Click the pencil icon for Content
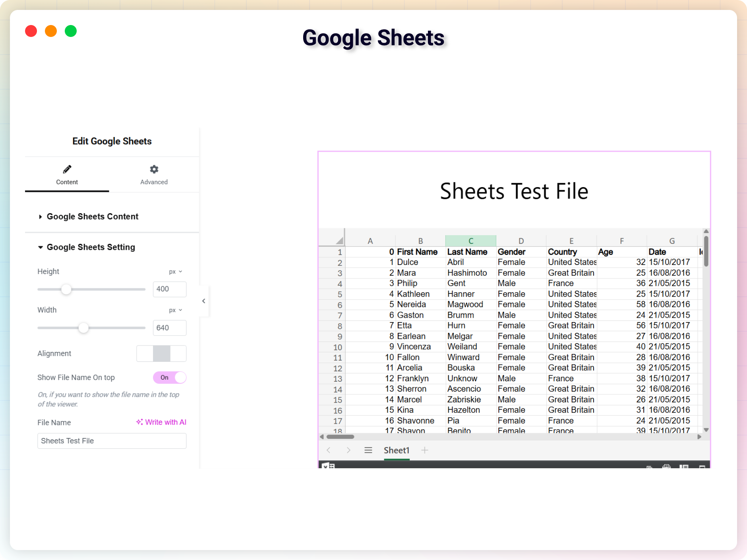This screenshot has height=560, width=747. coord(67,170)
